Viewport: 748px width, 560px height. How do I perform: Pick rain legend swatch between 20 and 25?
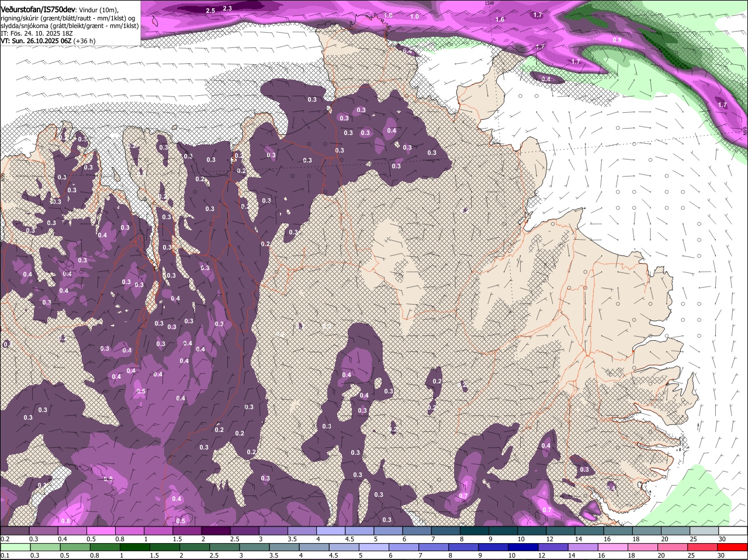673,547
